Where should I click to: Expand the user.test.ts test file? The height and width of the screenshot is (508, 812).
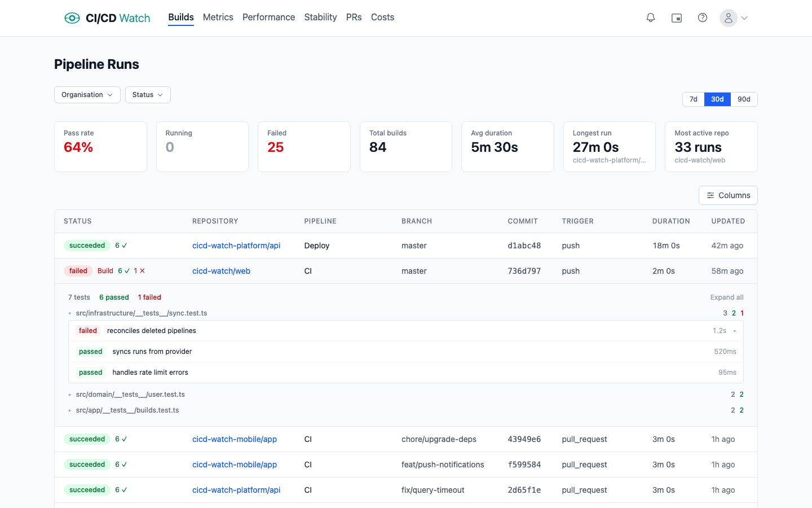[70, 395]
